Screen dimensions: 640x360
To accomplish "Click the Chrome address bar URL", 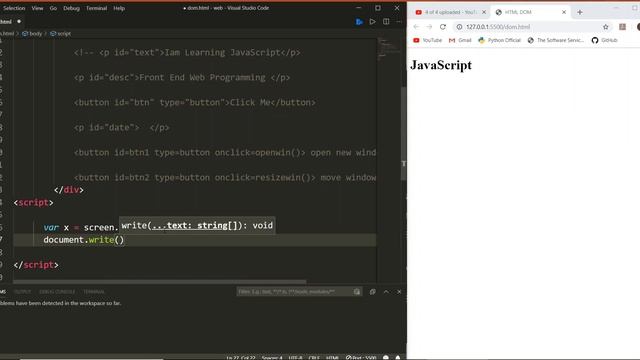I will click(x=498, y=27).
